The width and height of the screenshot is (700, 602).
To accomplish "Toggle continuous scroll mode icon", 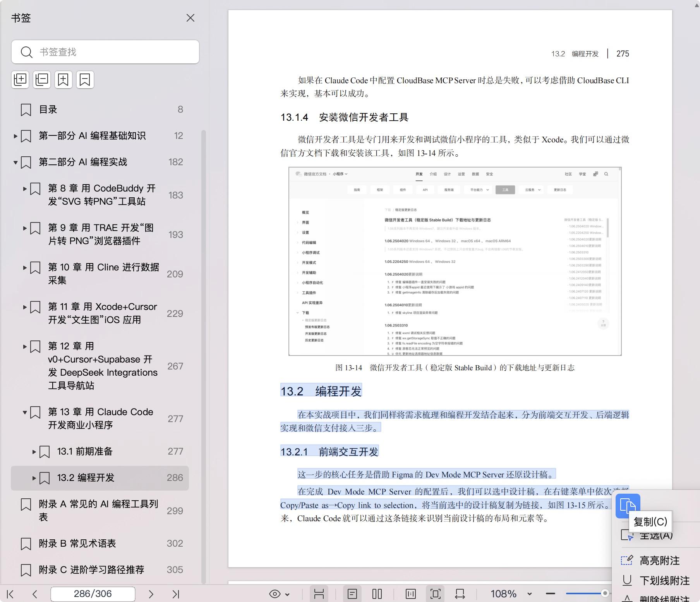I will coord(319,594).
